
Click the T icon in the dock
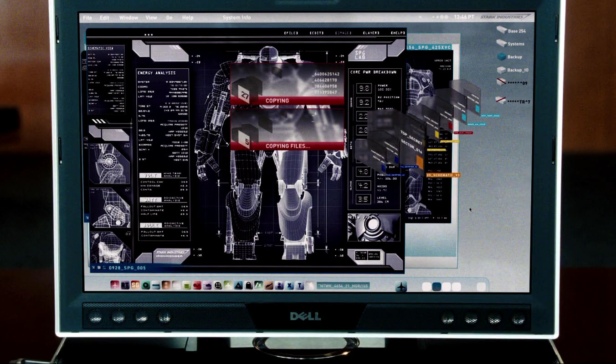pos(300,285)
